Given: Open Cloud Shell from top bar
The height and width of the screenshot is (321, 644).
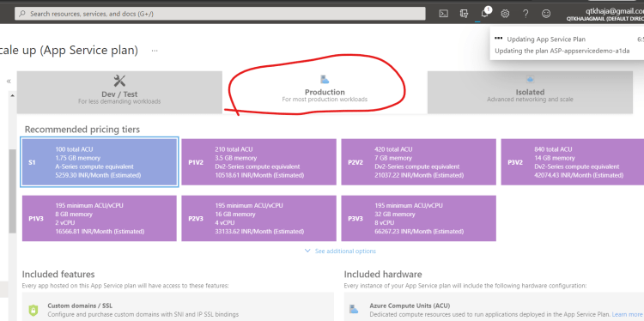Looking at the screenshot, I should [x=444, y=14].
